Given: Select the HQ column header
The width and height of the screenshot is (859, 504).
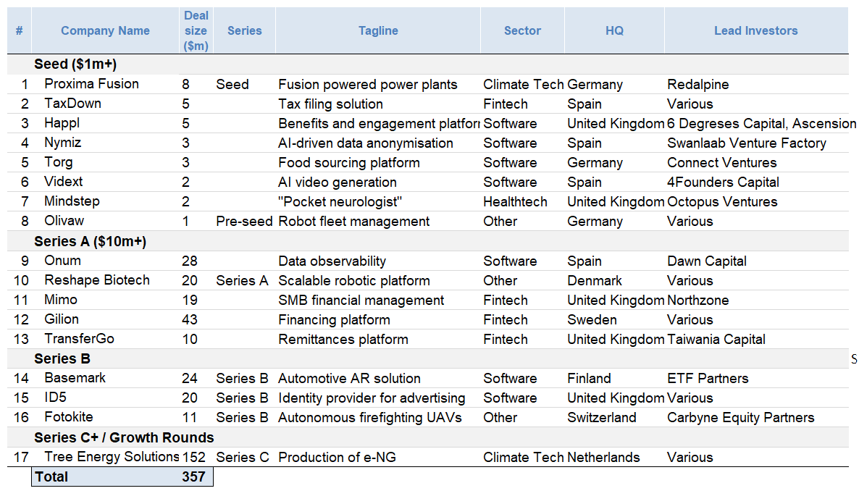Looking at the screenshot, I should point(614,30).
